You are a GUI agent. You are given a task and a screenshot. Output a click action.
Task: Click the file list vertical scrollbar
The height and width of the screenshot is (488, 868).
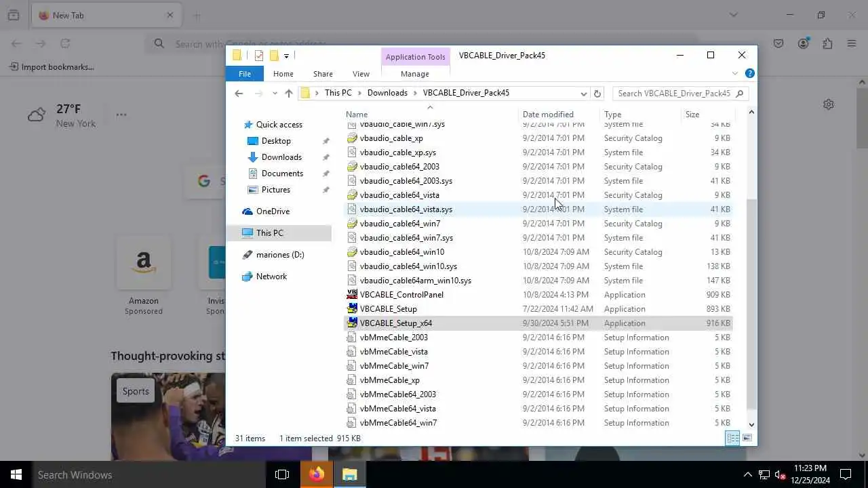click(751, 304)
